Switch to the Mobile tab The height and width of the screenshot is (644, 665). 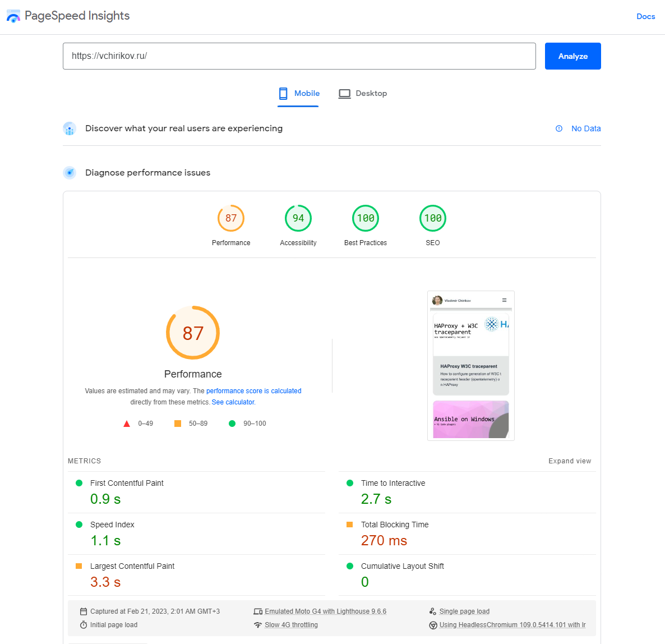coord(299,94)
